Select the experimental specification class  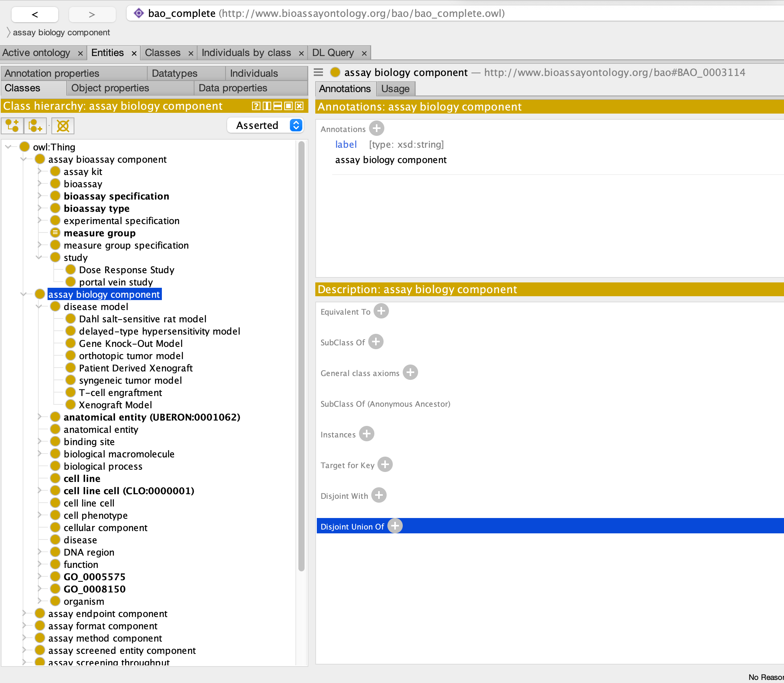122,221
